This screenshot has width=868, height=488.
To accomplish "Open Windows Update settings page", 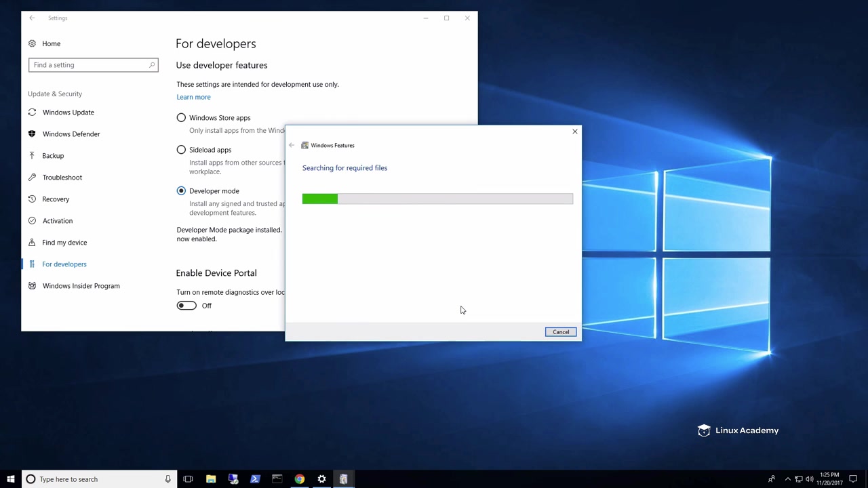I will (68, 113).
